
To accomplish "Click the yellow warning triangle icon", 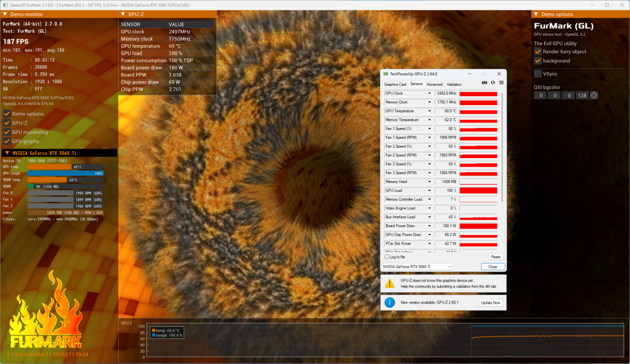I will (x=390, y=283).
